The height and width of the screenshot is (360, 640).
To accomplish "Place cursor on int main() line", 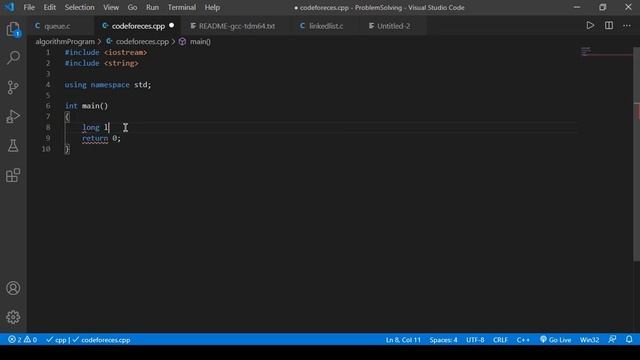I will (x=86, y=106).
